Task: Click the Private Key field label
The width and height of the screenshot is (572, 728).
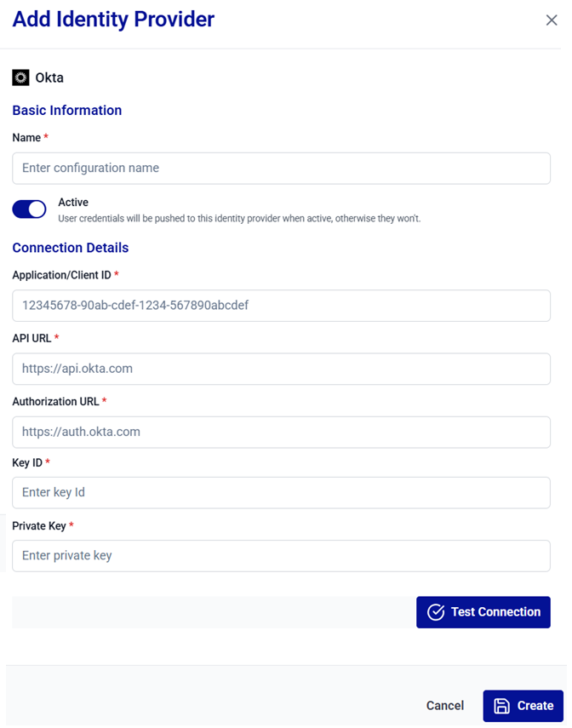Action: 38,526
